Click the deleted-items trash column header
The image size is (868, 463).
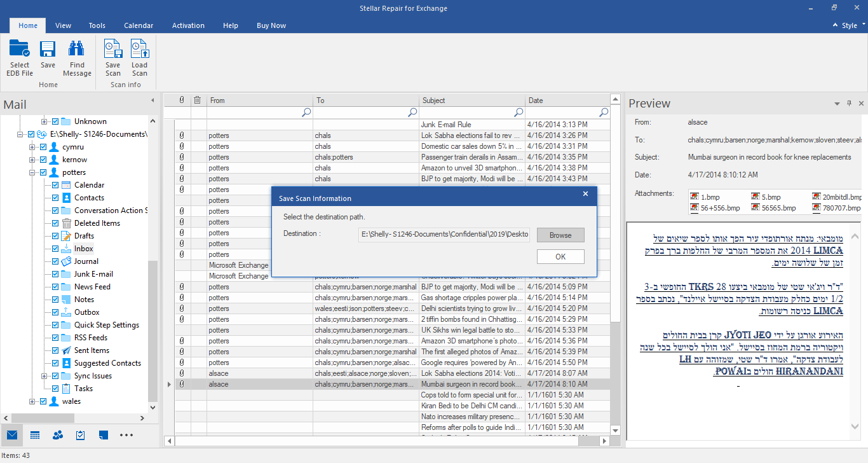pyautogui.click(x=198, y=100)
